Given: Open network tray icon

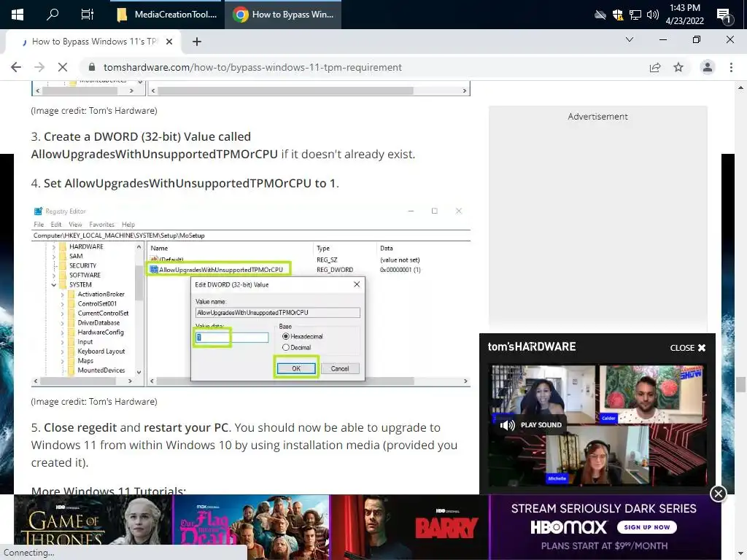Looking at the screenshot, I should [x=635, y=15].
